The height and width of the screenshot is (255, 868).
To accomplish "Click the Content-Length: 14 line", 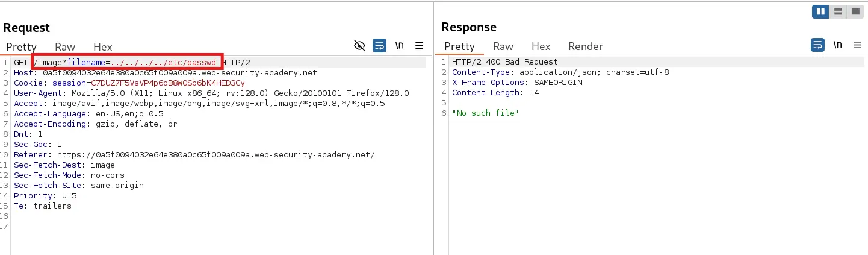I will [495, 93].
